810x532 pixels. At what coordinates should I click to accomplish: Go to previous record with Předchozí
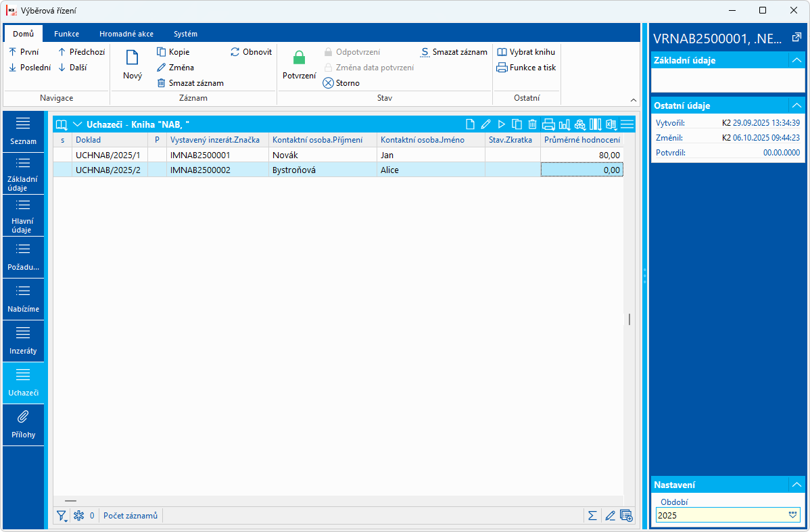tap(81, 51)
